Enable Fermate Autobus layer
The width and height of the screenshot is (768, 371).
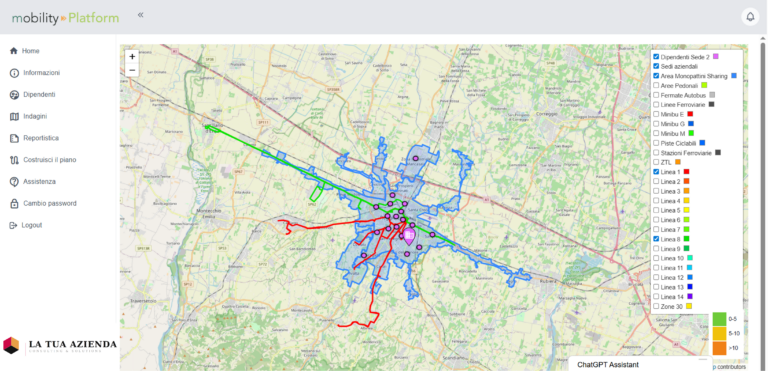(x=656, y=95)
